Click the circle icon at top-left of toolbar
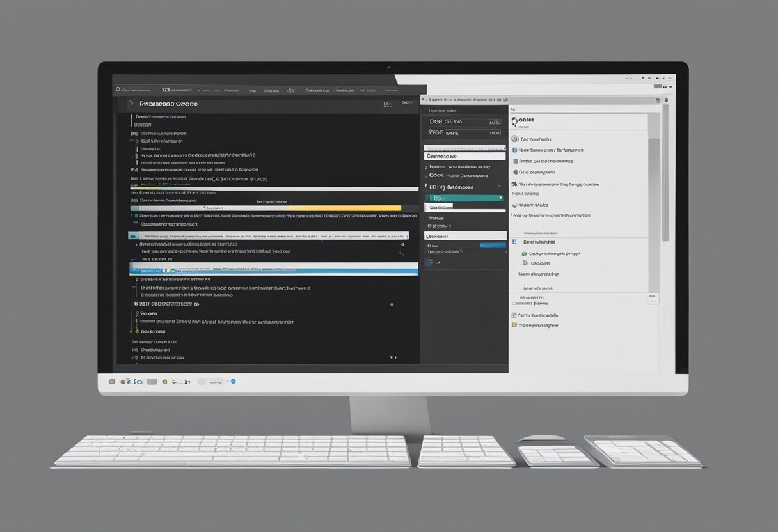This screenshot has height=532, width=778. pos(116,90)
